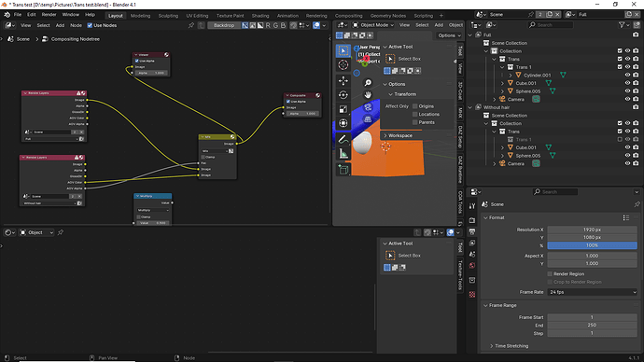Select the Scale tool
The width and height of the screenshot is (644, 362).
[x=343, y=109]
